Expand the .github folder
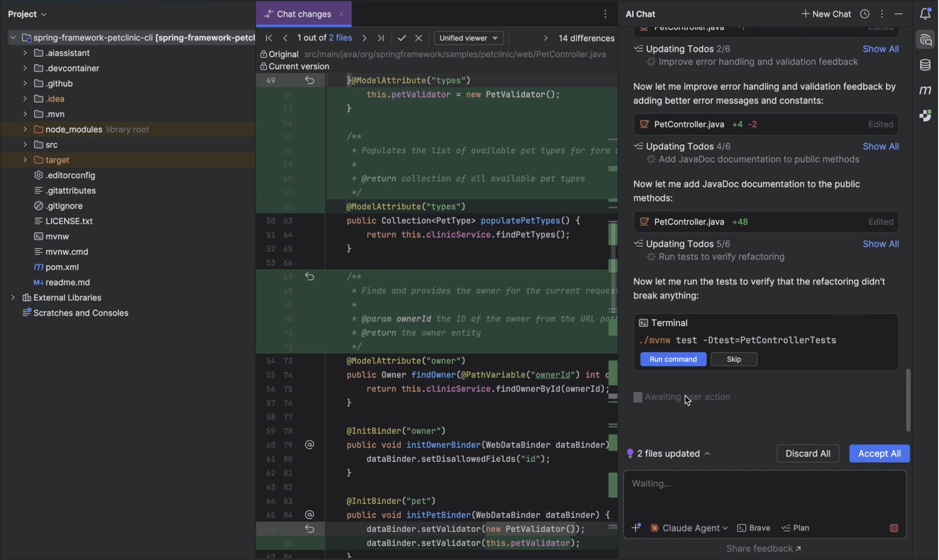This screenshot has width=939, height=560. click(25, 83)
